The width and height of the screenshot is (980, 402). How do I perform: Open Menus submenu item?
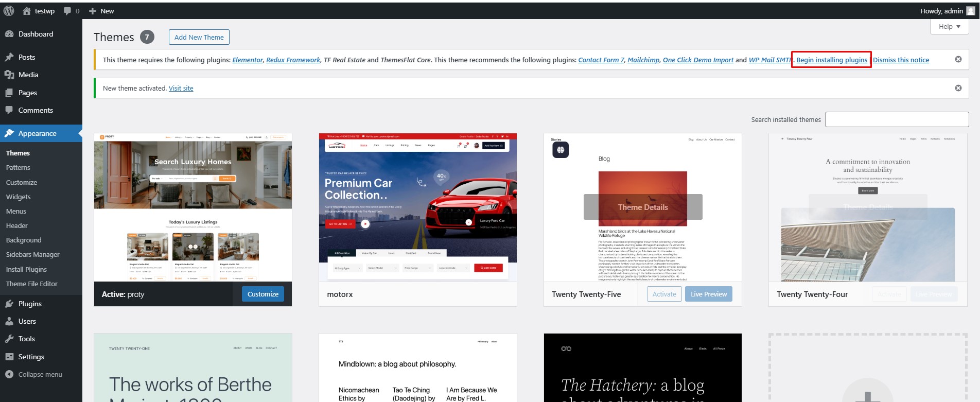pyautogui.click(x=16, y=211)
